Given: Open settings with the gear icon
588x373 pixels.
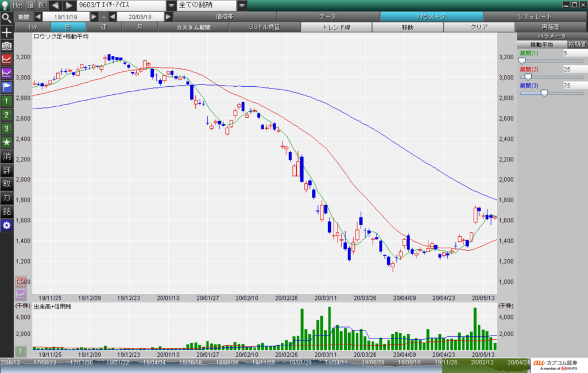Looking at the screenshot, I should pos(6,225).
